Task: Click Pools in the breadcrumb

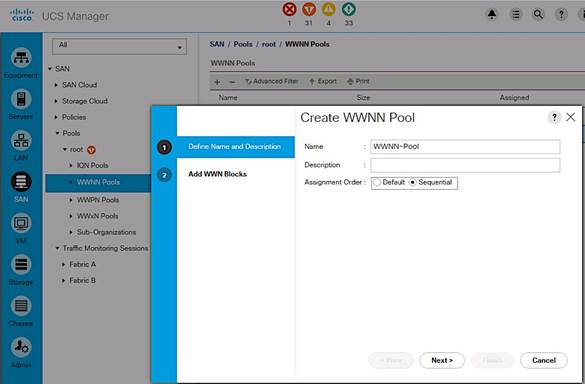Action: click(243, 44)
